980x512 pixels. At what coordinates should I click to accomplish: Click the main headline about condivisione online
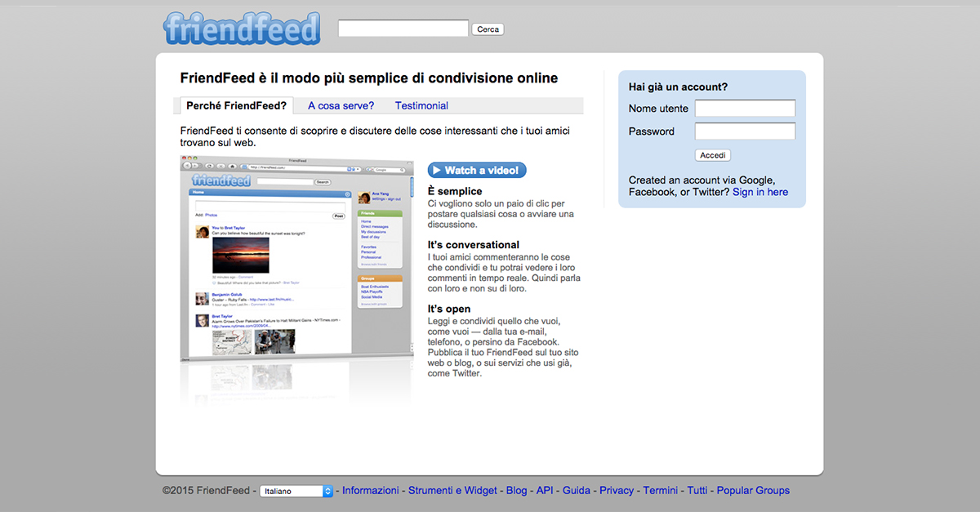[x=369, y=78]
